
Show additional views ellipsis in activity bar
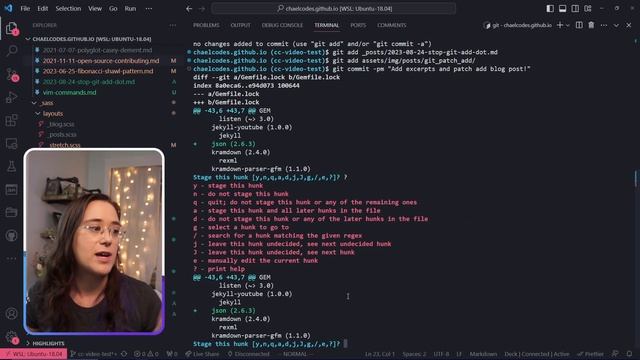[x=11, y=258]
